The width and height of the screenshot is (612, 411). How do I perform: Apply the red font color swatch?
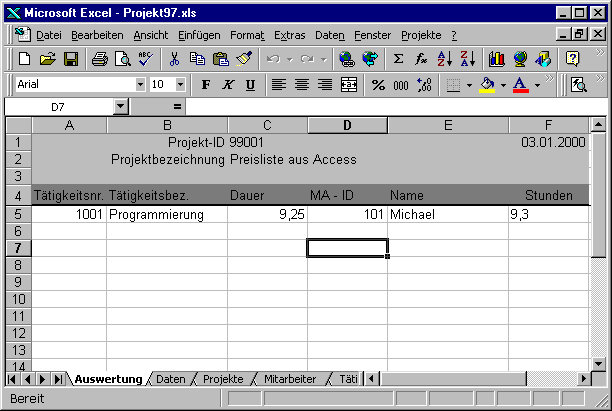[x=520, y=85]
